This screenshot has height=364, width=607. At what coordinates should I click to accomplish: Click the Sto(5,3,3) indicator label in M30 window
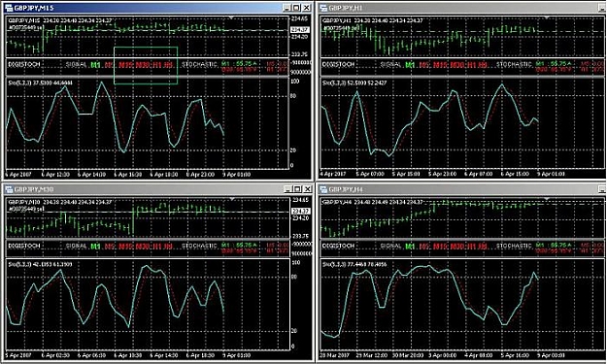coord(40,264)
